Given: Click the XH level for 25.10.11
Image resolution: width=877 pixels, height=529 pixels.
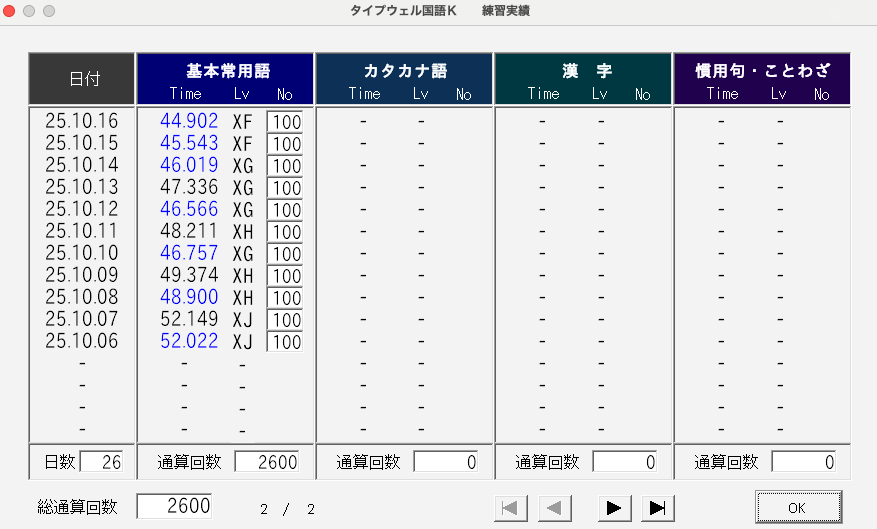Looking at the screenshot, I should click(x=243, y=232).
